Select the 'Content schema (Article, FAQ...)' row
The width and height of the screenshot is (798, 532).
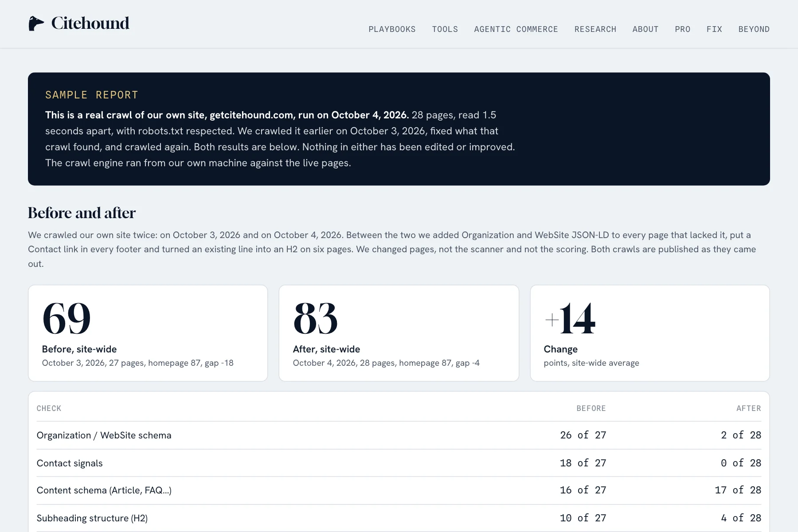(399, 490)
